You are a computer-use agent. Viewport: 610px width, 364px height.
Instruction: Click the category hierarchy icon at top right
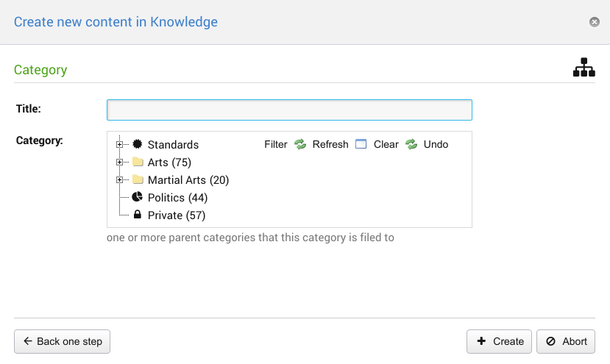(584, 68)
